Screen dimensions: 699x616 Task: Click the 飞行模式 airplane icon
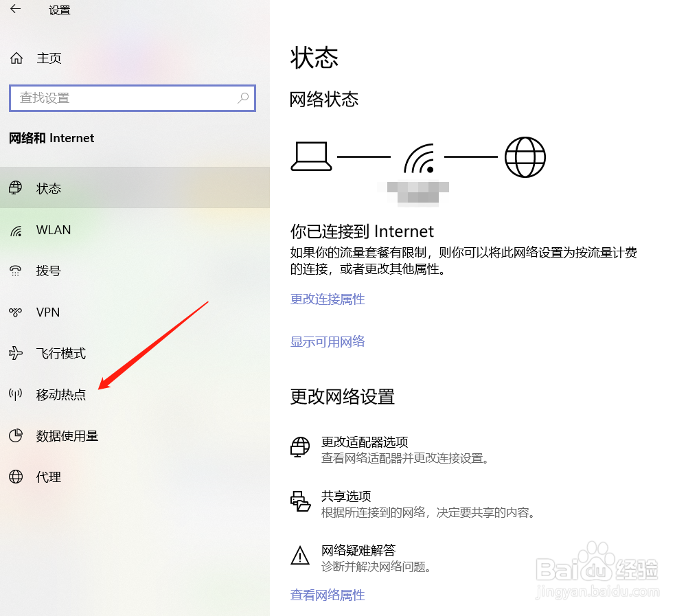(16, 353)
